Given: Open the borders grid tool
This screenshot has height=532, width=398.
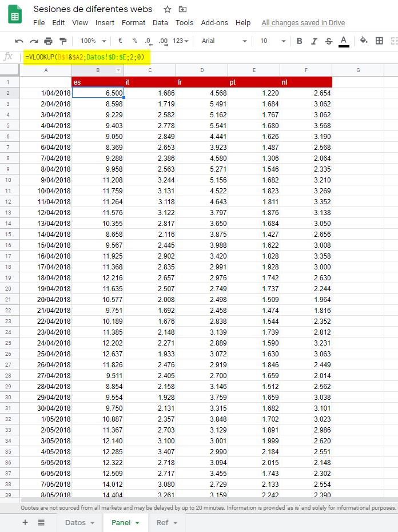Looking at the screenshot, I should 379,41.
